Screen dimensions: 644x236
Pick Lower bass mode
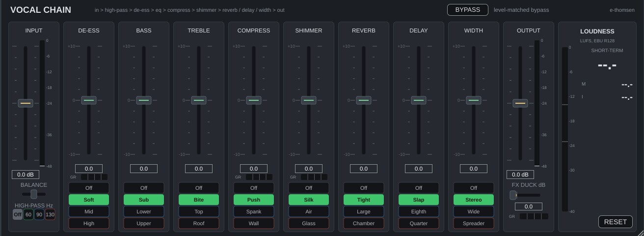coord(144,211)
